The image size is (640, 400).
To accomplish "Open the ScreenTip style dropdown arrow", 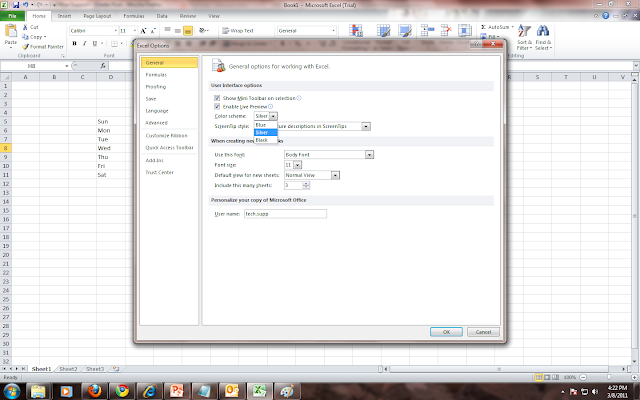I will click(366, 127).
